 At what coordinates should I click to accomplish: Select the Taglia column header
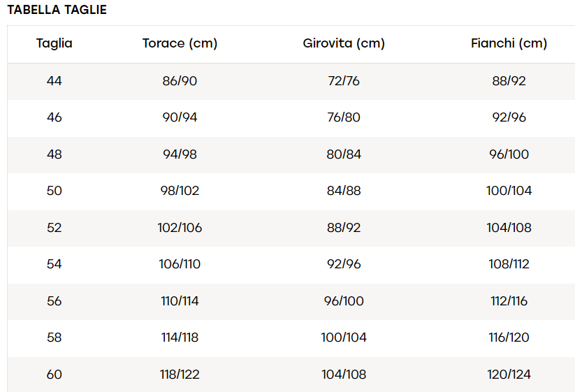pos(54,43)
